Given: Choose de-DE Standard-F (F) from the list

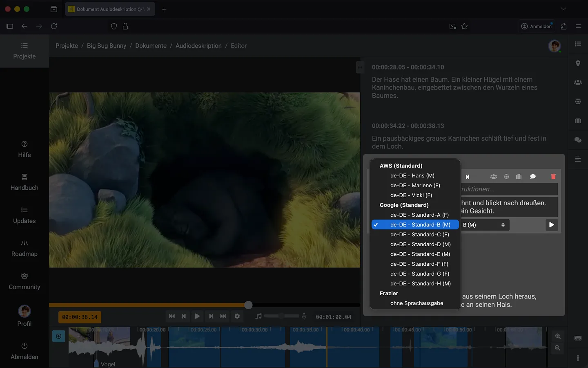Looking at the screenshot, I should (419, 264).
